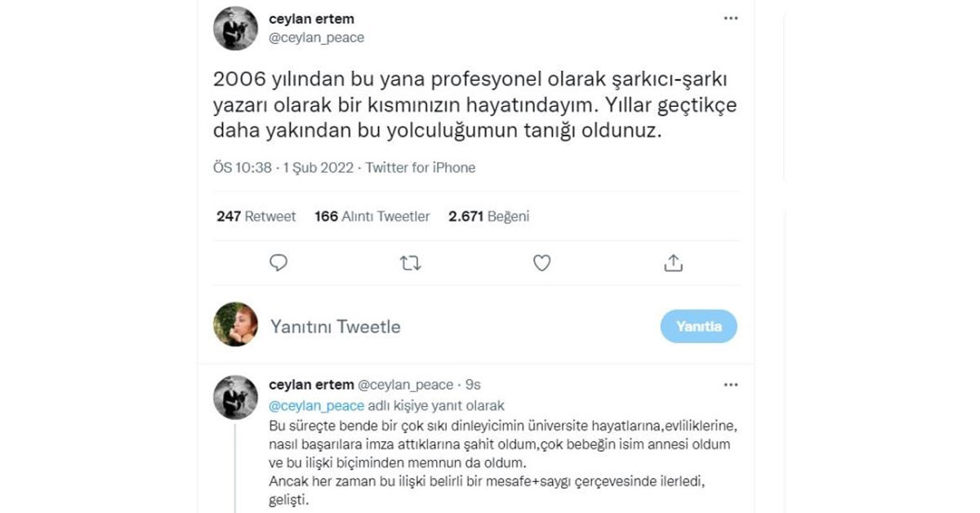This screenshot has height=513, width=980.
Task: Click the reply tweet's profile avatar
Action: [235, 398]
